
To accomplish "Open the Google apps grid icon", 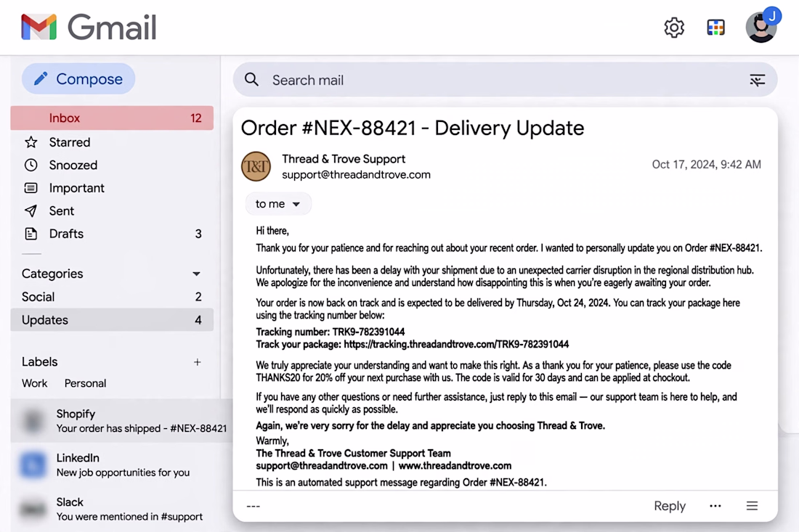I will (x=715, y=28).
